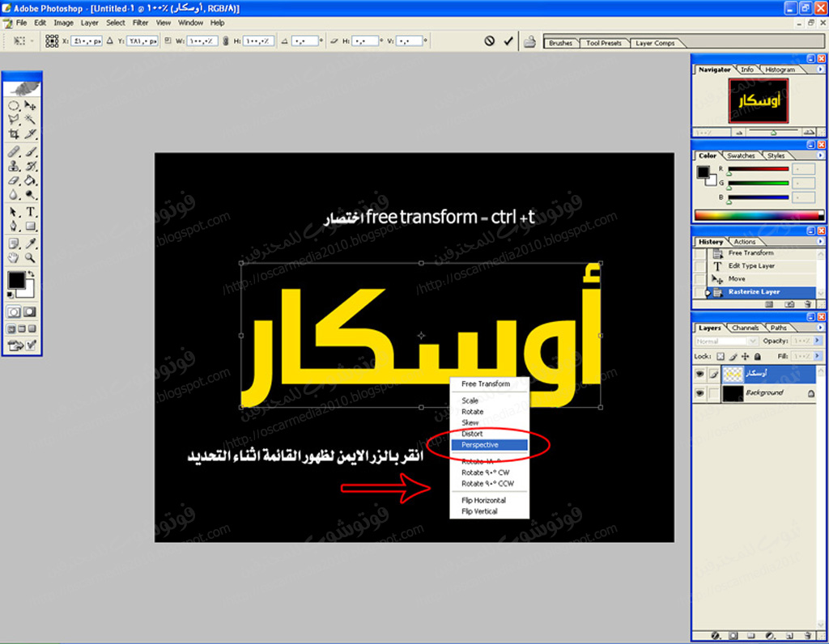Hide the أوسكار text layer eye
The image size is (829, 644).
click(700, 374)
